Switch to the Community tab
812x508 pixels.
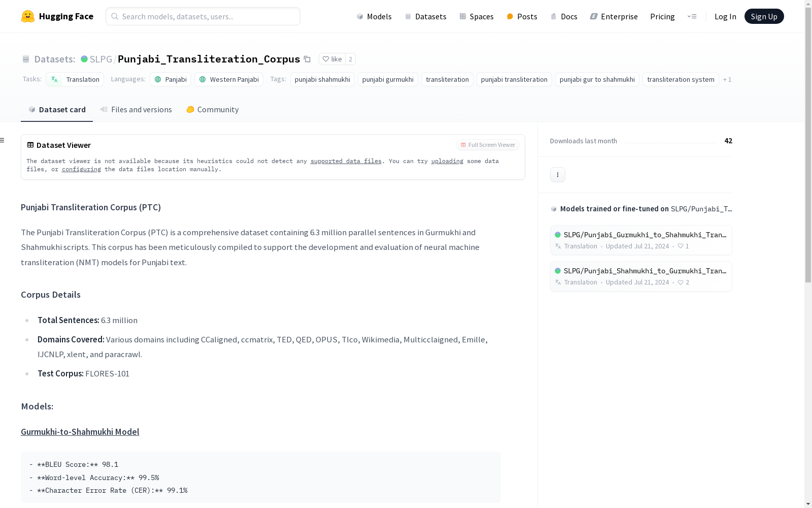click(x=212, y=109)
